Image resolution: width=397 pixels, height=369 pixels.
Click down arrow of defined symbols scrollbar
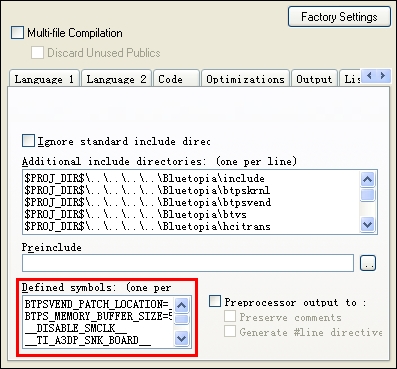pyautogui.click(x=182, y=339)
